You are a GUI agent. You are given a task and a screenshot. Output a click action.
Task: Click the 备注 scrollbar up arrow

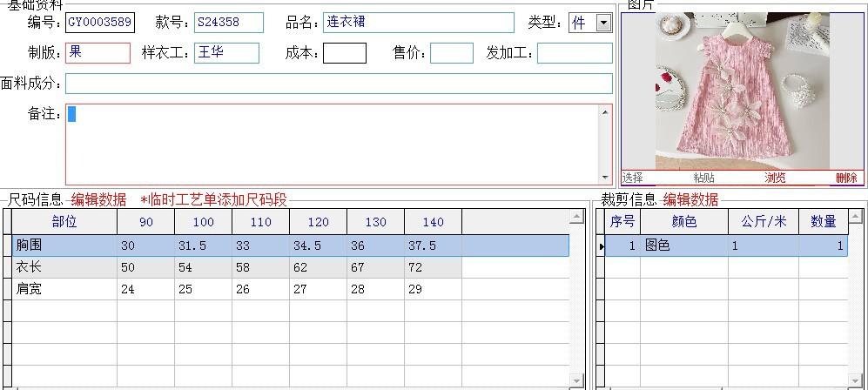pyautogui.click(x=605, y=112)
